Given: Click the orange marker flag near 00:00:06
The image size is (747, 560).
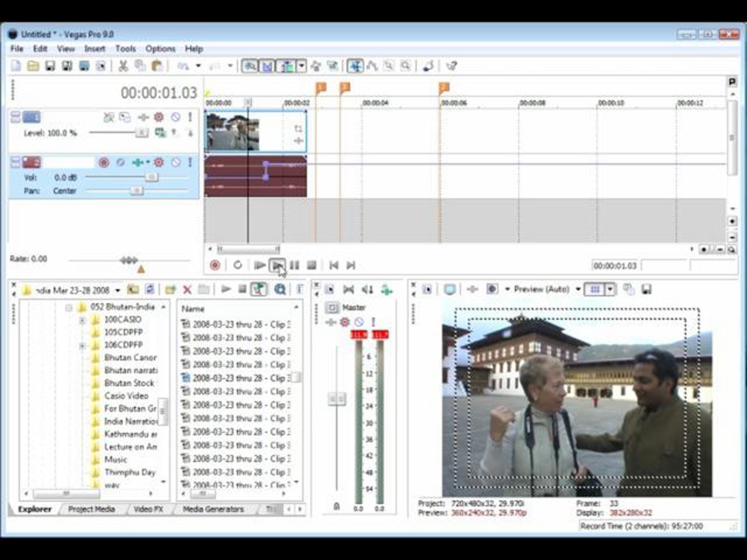Looking at the screenshot, I should 444,88.
